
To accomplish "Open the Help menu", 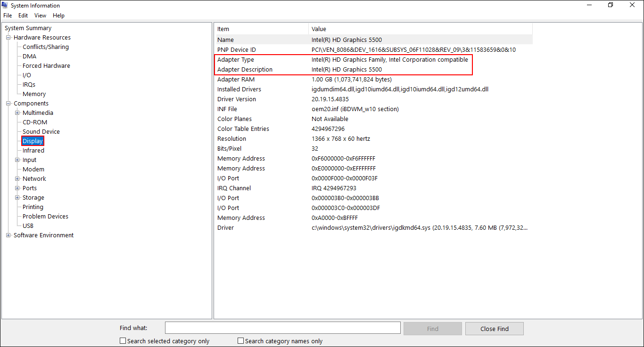I will (x=58, y=16).
